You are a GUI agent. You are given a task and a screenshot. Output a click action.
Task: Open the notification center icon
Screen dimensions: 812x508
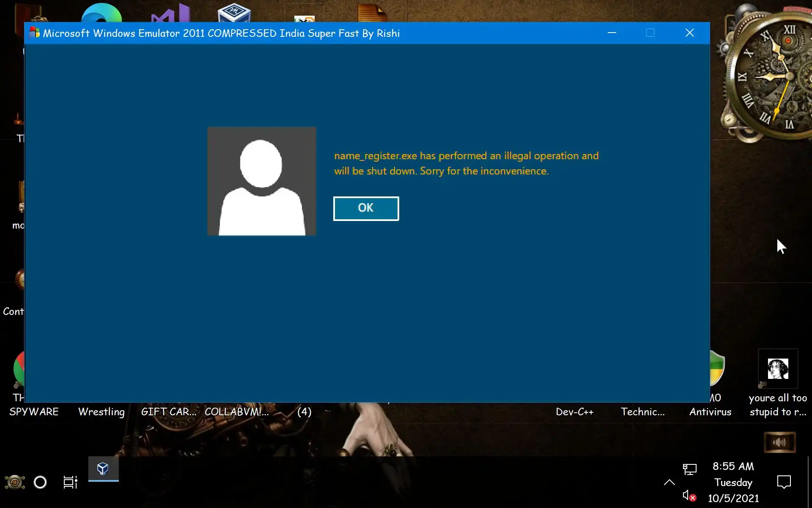coord(784,482)
